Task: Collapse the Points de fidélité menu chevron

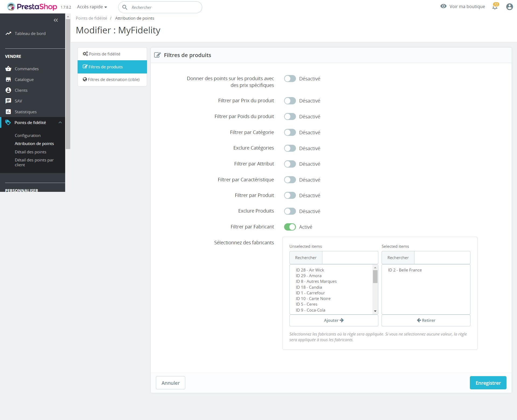Action: (x=60, y=122)
